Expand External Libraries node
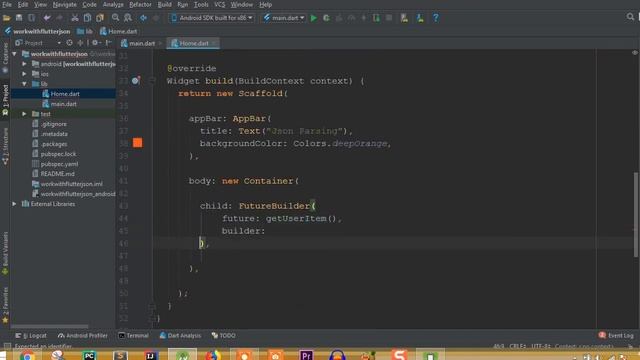640x360 pixels. click(x=14, y=204)
